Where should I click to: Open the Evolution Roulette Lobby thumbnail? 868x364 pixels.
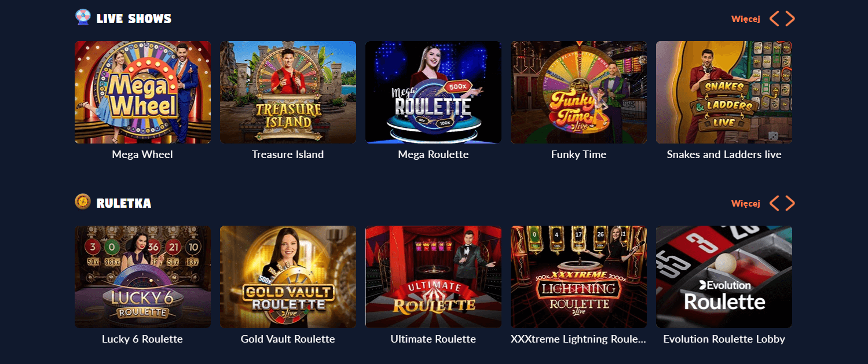coord(724,277)
